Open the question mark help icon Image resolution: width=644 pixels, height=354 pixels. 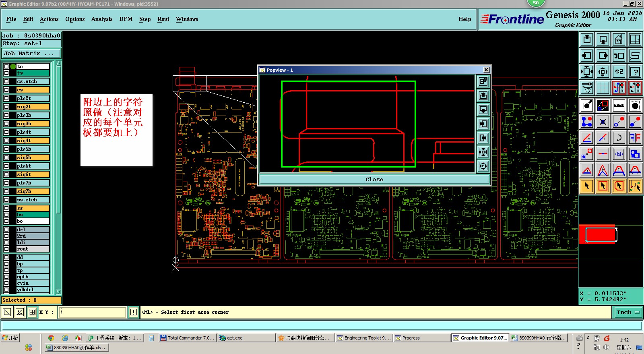coord(635,72)
